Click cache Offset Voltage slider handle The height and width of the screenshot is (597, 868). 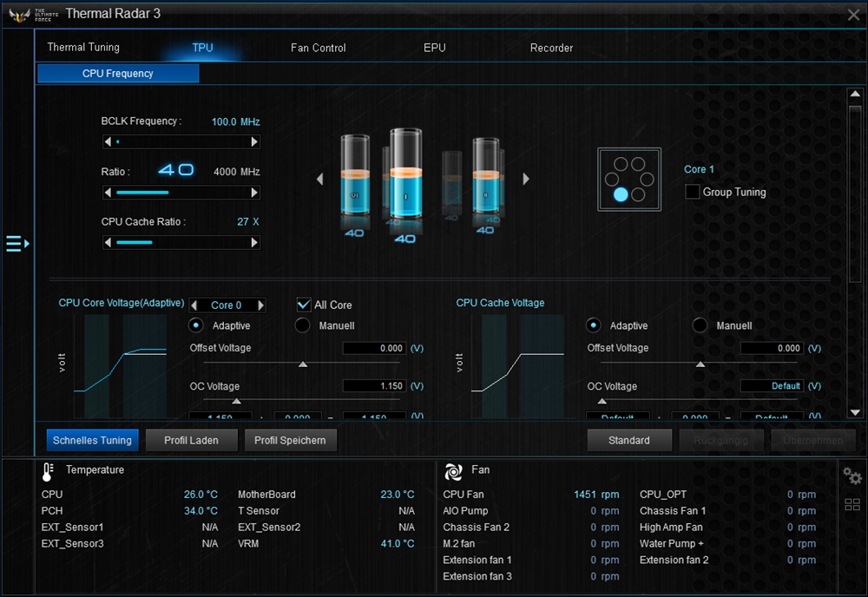[700, 364]
